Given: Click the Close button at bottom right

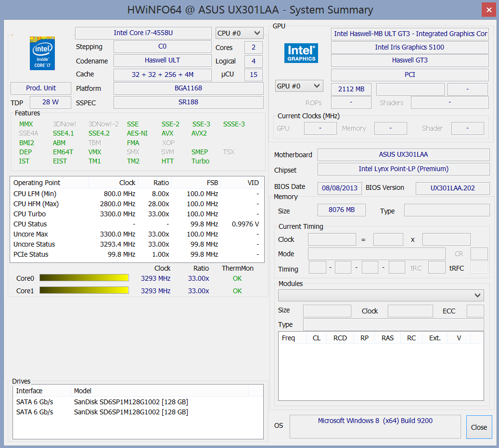Looking at the screenshot, I should (479, 427).
